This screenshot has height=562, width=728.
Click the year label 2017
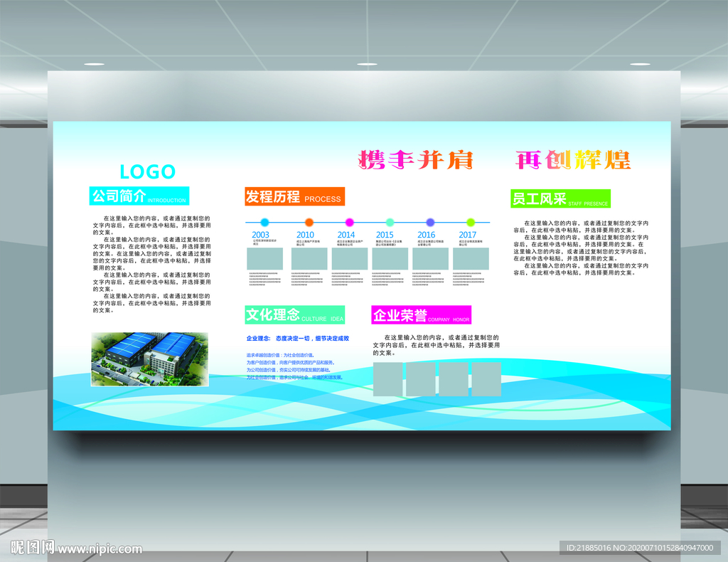tap(468, 235)
